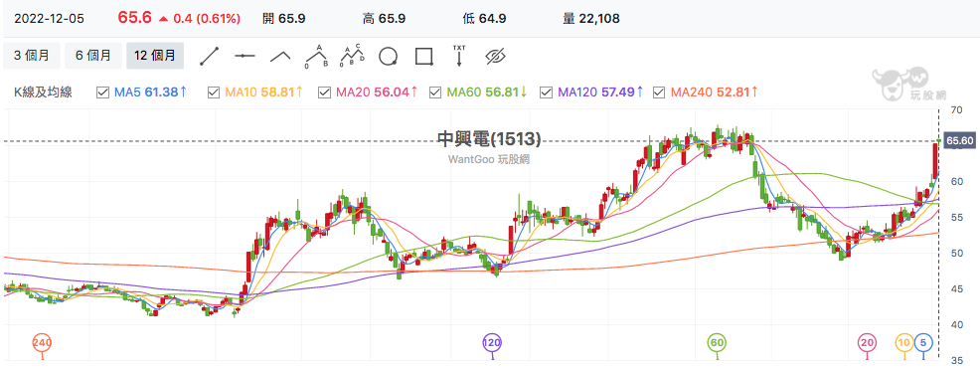Image resolution: width=980 pixels, height=368 pixels.
Task: Switch chart range to 3 個月
Action: [31, 56]
